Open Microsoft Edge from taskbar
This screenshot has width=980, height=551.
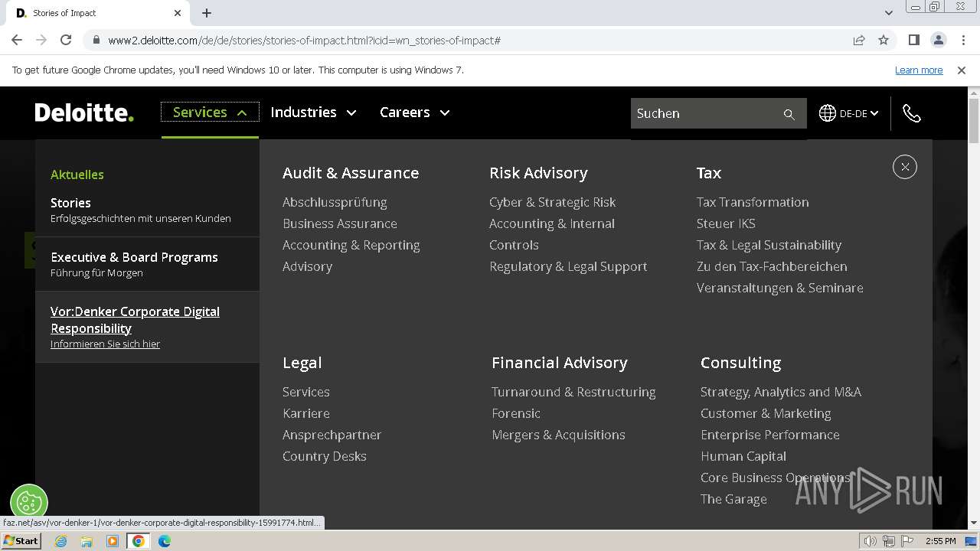[165, 541]
